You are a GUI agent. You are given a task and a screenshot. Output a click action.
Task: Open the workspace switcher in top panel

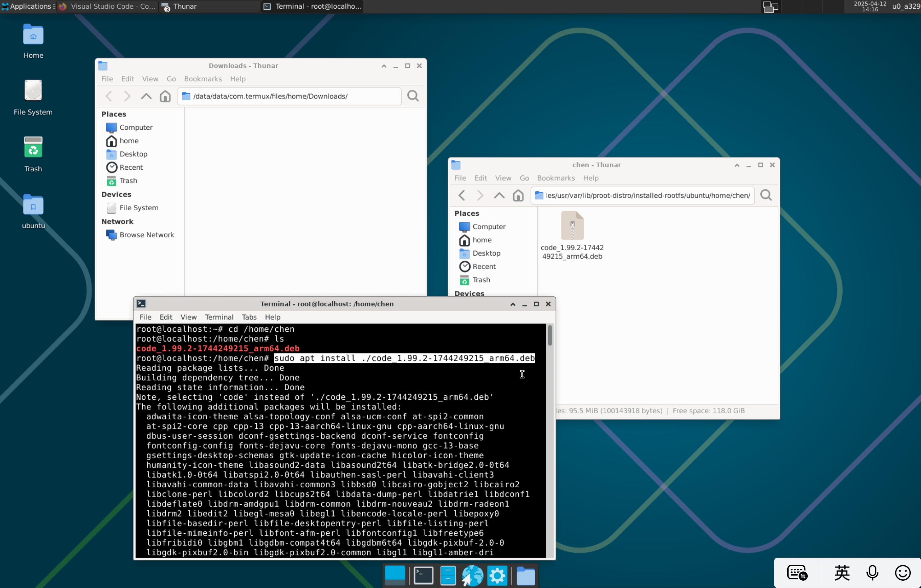click(x=770, y=6)
